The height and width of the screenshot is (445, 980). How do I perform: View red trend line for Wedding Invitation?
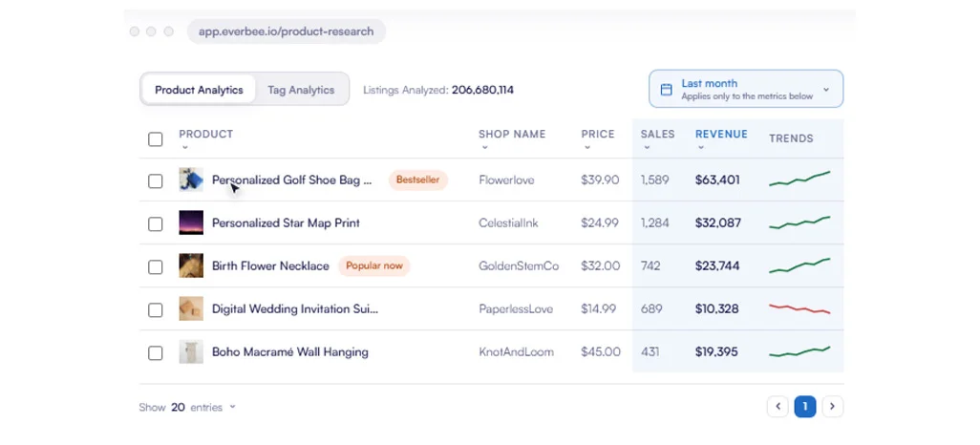(x=799, y=308)
